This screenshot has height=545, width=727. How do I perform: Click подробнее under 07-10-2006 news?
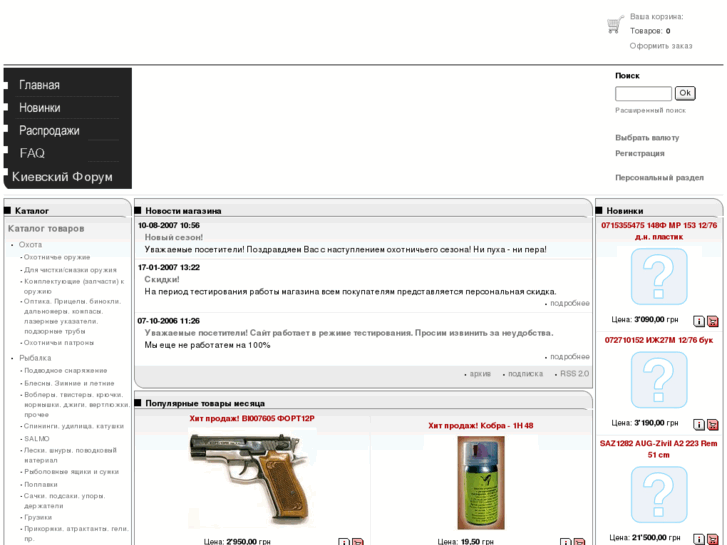tap(570, 357)
